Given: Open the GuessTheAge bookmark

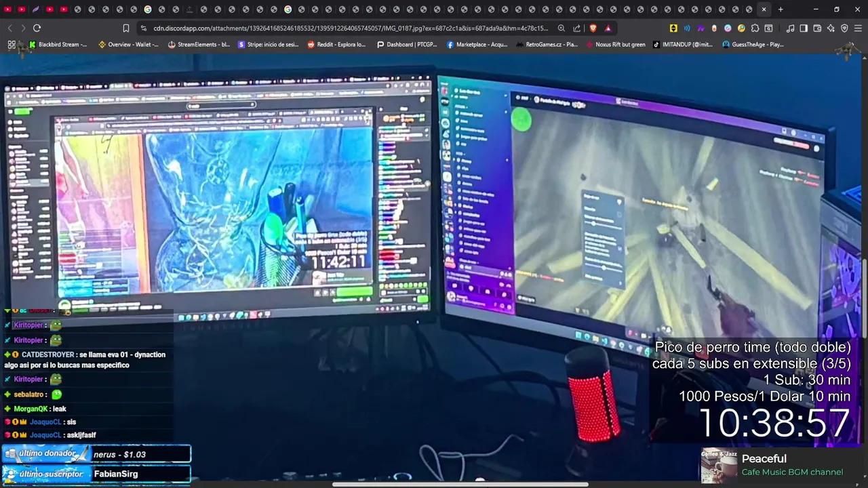Looking at the screenshot, I should tap(753, 45).
